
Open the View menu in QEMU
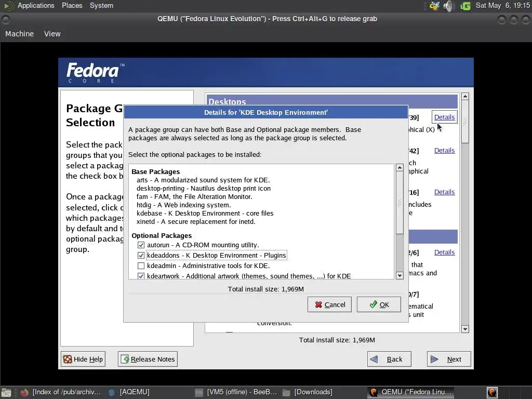coord(52,34)
